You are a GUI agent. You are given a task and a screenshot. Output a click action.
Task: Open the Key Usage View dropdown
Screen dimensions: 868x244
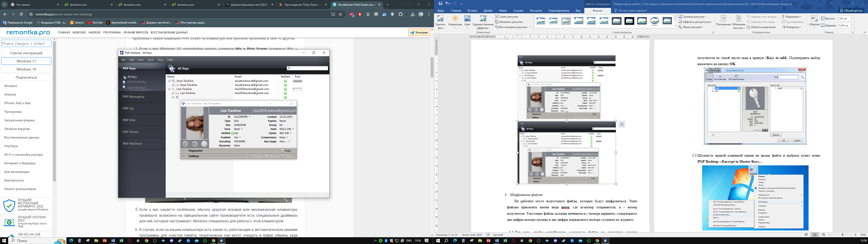285,142
